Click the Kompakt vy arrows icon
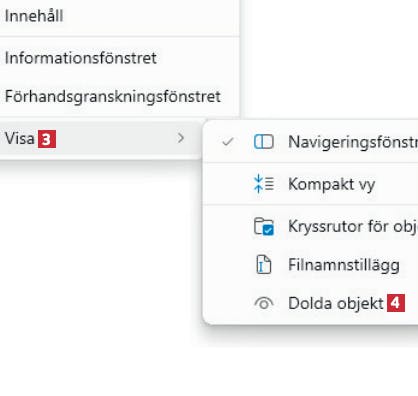The width and height of the screenshot is (418, 396). click(264, 184)
